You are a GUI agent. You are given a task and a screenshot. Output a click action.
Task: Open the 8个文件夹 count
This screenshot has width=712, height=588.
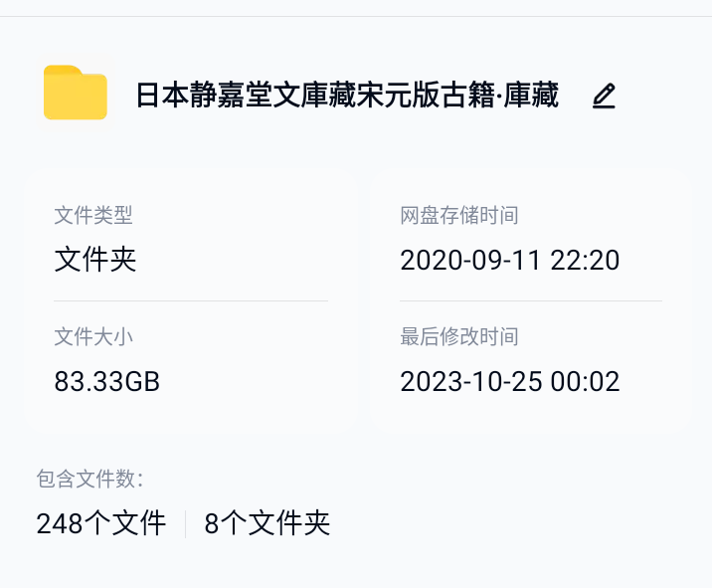[267, 523]
